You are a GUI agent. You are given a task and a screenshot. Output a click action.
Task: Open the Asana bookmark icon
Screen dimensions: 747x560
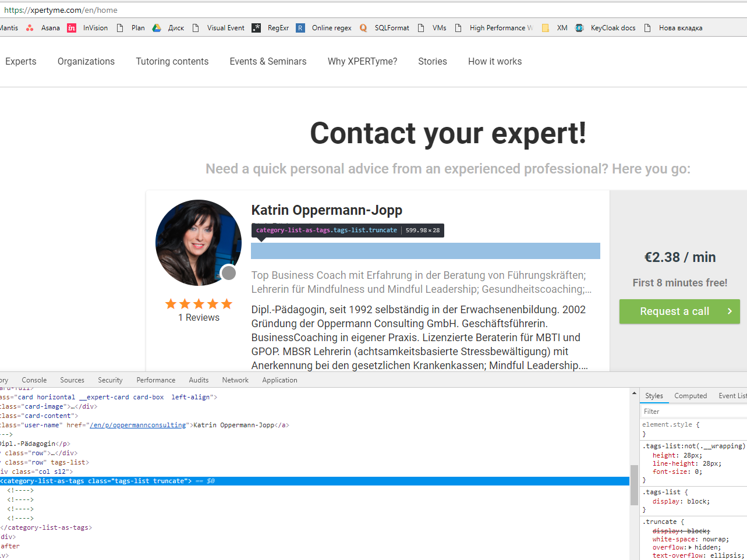(30, 28)
